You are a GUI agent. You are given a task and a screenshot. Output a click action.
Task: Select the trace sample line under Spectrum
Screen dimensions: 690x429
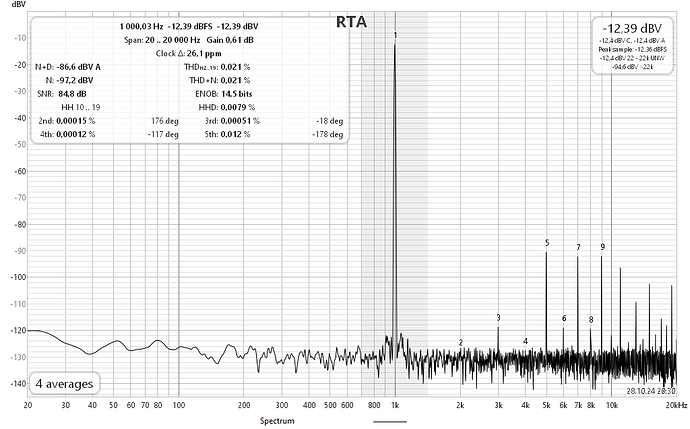[x=390, y=422]
